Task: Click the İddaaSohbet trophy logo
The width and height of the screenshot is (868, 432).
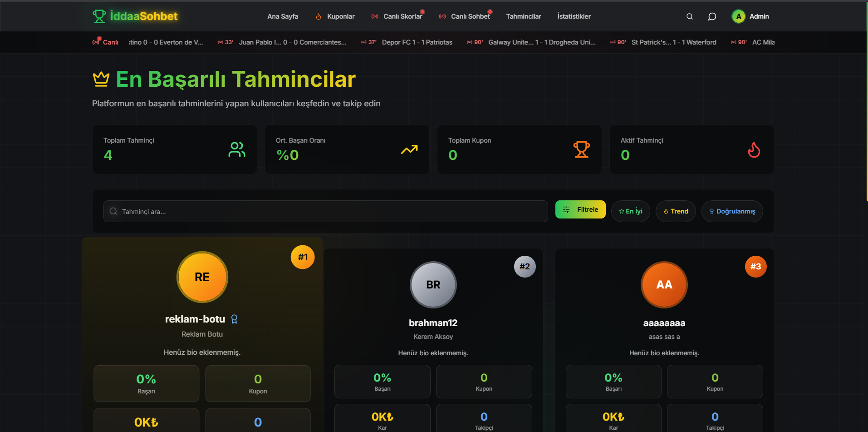Action: click(99, 16)
